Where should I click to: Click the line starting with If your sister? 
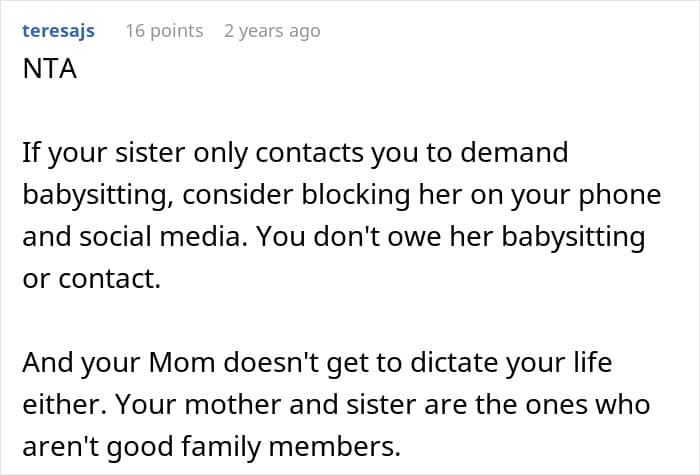coord(295,153)
